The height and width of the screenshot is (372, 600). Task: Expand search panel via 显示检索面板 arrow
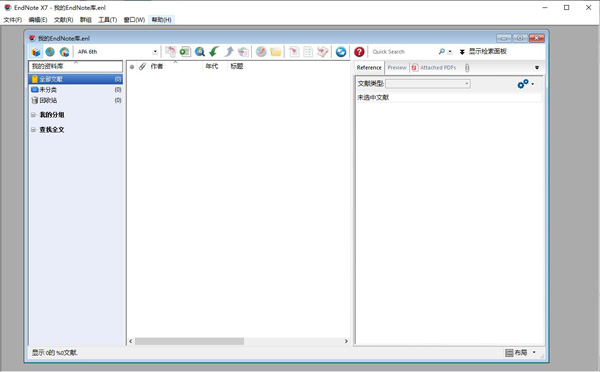click(462, 52)
